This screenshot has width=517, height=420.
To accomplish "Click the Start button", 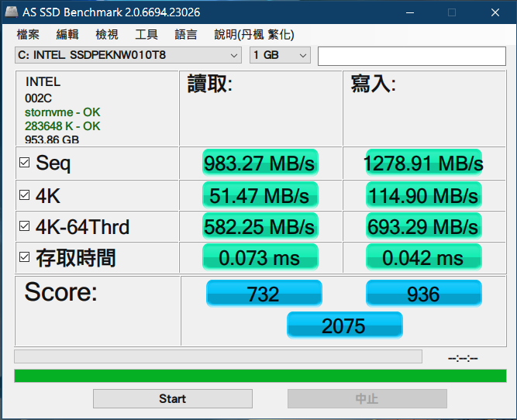I will (x=173, y=398).
